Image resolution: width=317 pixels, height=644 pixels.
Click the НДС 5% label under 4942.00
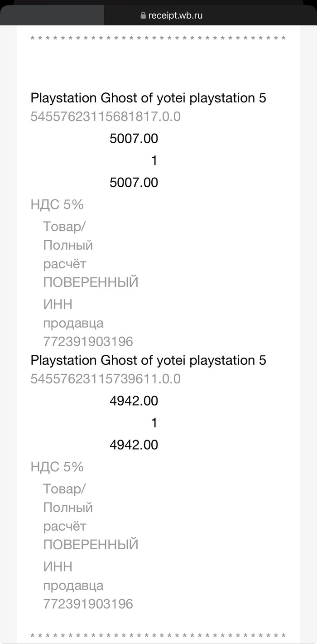57,467
